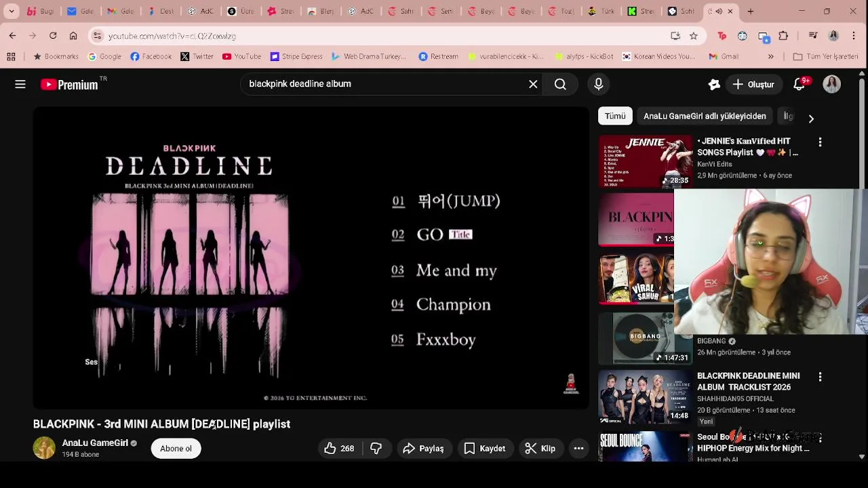Viewport: 868px width, 488px height.
Task: Open the YouTube hamburger guide menu
Action: tap(20, 84)
